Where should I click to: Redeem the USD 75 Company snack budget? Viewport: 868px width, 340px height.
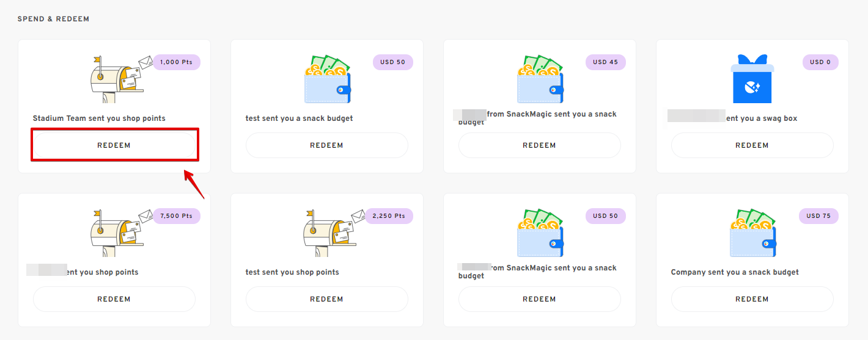point(752,299)
